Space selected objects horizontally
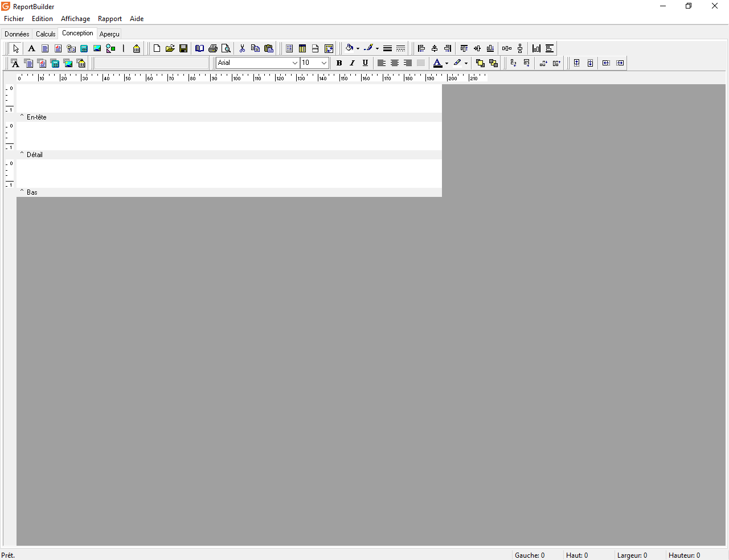This screenshot has width=729, height=560. click(507, 48)
